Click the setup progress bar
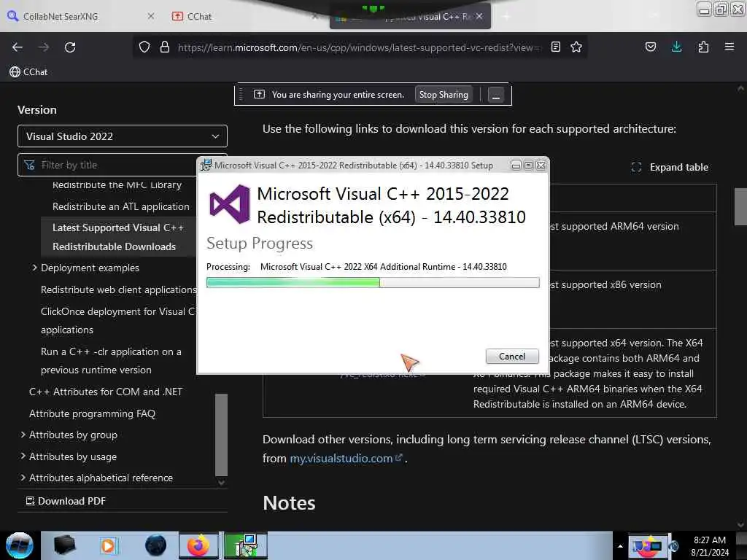Image resolution: width=747 pixels, height=560 pixels. tap(373, 282)
